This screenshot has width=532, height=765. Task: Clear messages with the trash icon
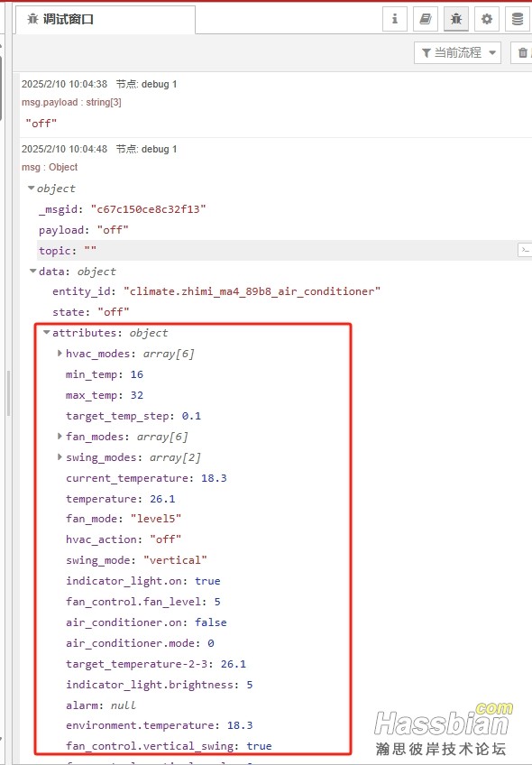522,52
